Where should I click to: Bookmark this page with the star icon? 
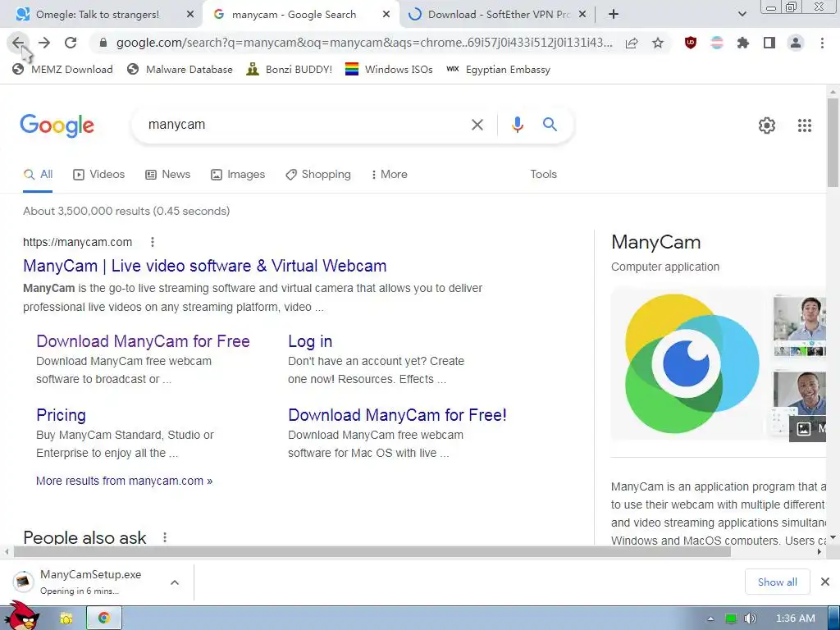point(658,43)
